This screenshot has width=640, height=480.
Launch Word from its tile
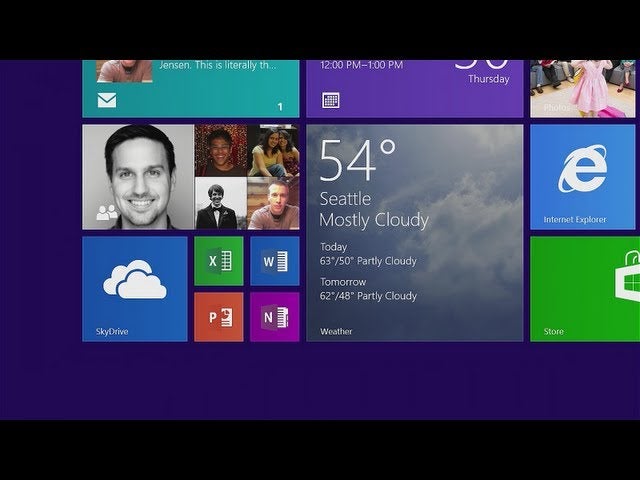click(x=274, y=261)
